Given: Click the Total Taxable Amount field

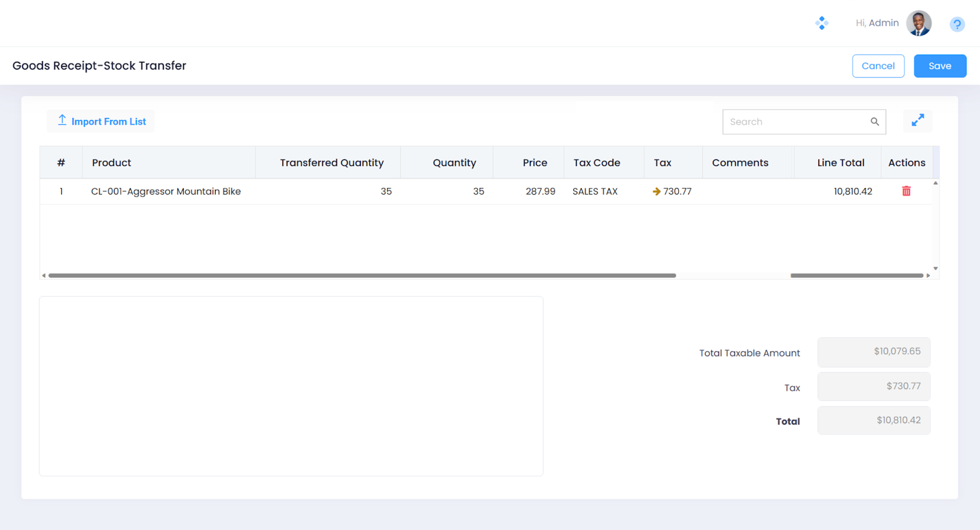Looking at the screenshot, I should point(873,352).
